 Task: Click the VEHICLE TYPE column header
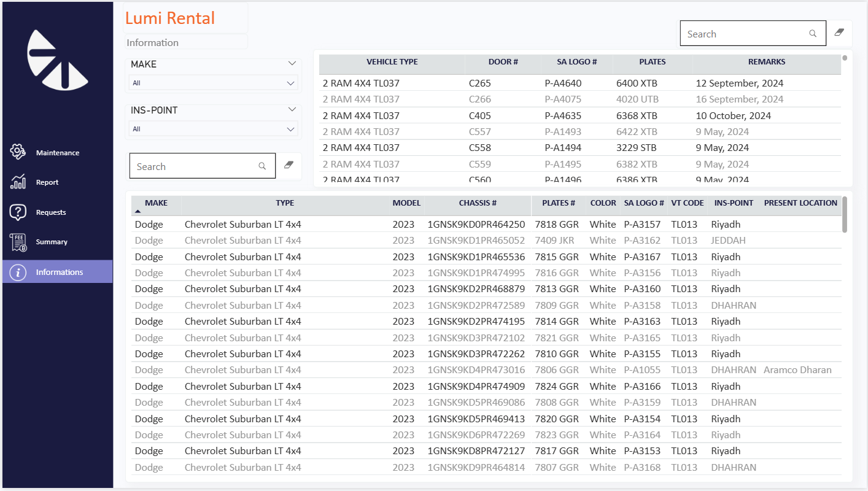click(392, 62)
